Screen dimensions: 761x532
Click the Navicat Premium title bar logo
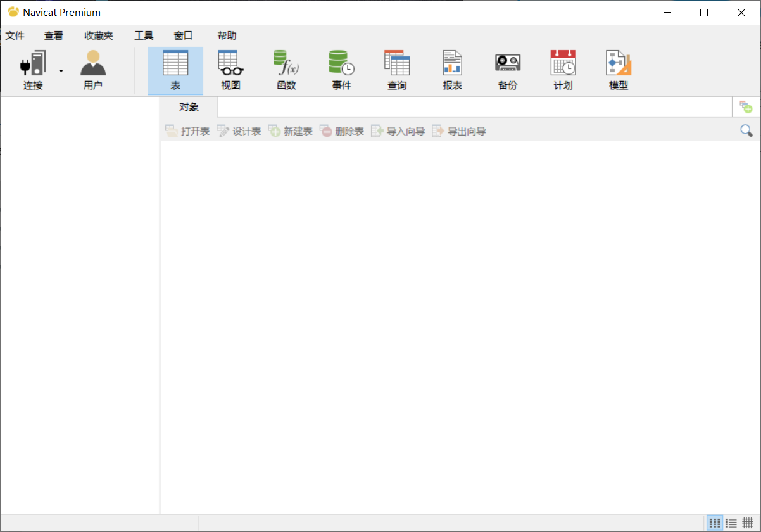pyautogui.click(x=13, y=12)
